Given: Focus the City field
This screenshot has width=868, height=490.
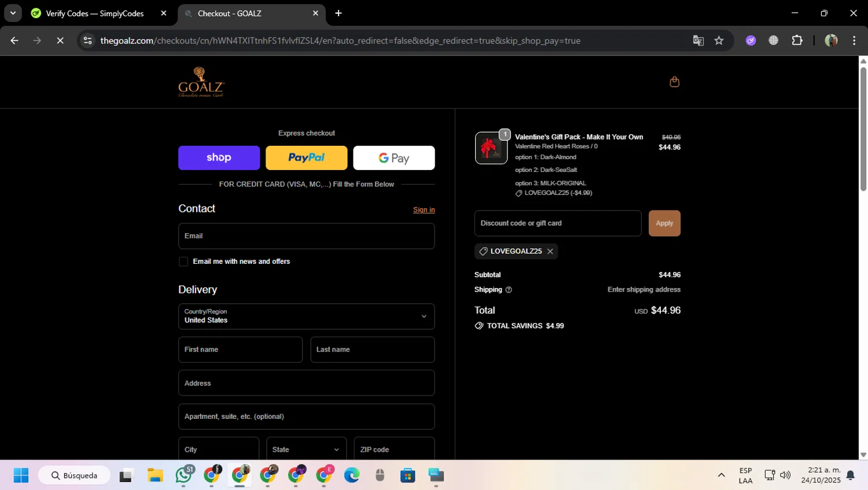Looking at the screenshot, I should (219, 450).
